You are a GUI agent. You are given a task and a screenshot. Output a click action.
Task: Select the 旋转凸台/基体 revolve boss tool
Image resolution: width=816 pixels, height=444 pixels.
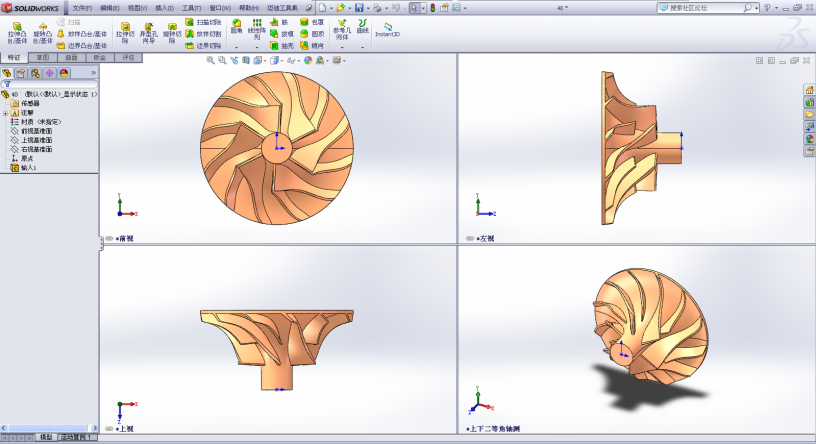pyautogui.click(x=43, y=31)
